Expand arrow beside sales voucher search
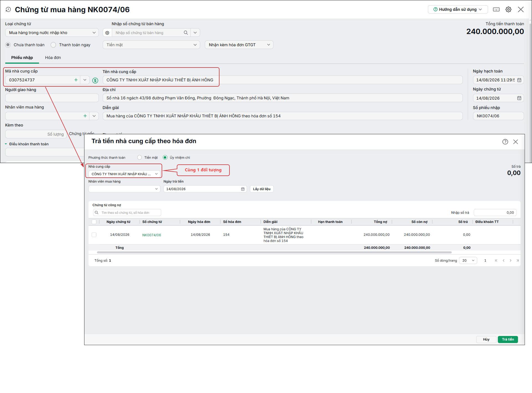The height and width of the screenshot is (393, 532). point(195,33)
